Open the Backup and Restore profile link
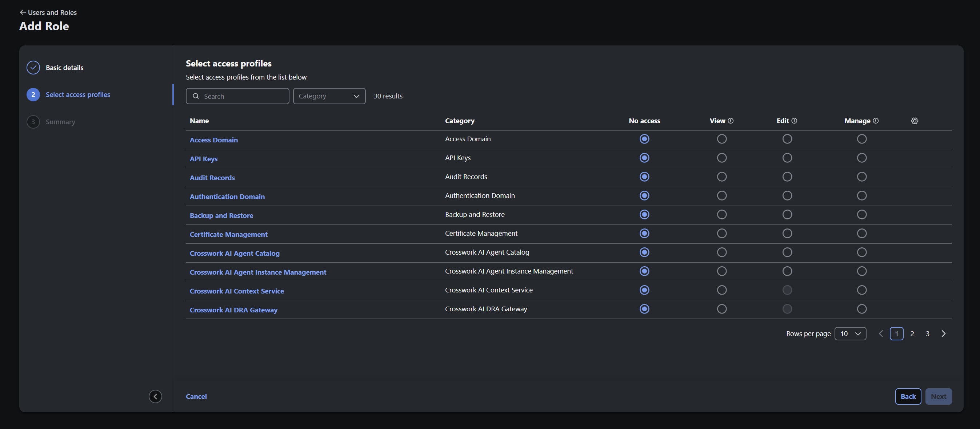This screenshot has height=429, width=980. coord(221,215)
